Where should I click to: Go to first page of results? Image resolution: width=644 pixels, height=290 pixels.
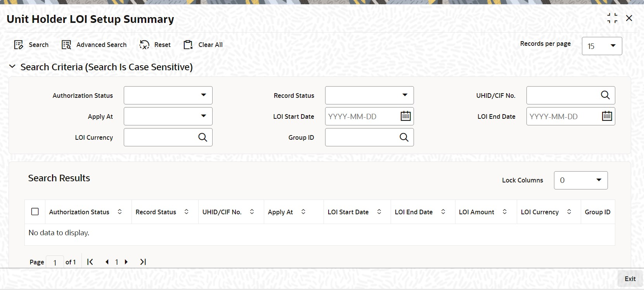coord(90,262)
